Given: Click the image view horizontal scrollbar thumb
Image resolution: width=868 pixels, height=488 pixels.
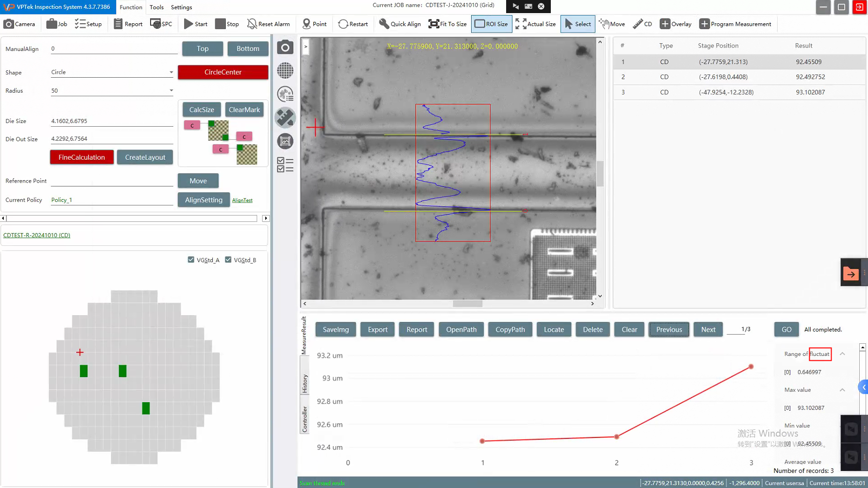Looking at the screenshot, I should [467, 303].
